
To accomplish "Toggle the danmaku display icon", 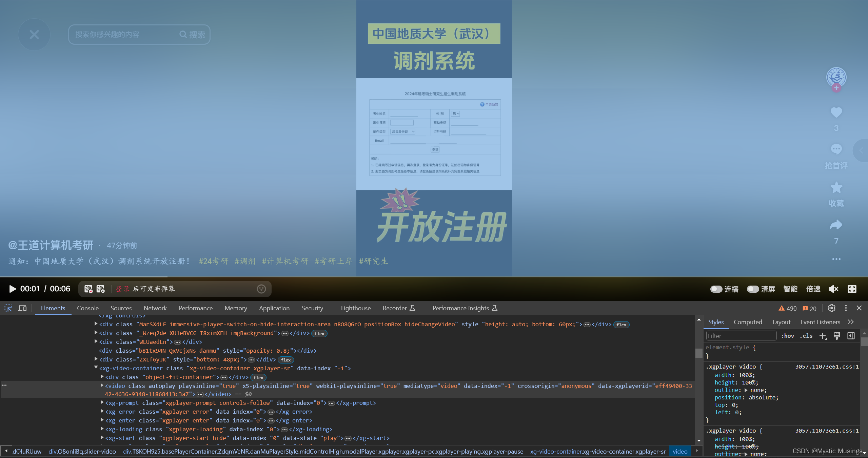I will click(88, 289).
